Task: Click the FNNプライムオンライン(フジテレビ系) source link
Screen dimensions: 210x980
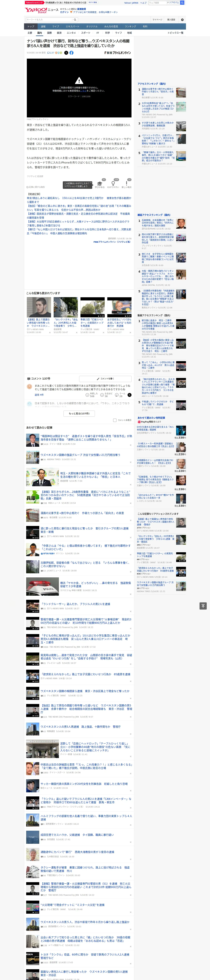Action: [112, 242]
